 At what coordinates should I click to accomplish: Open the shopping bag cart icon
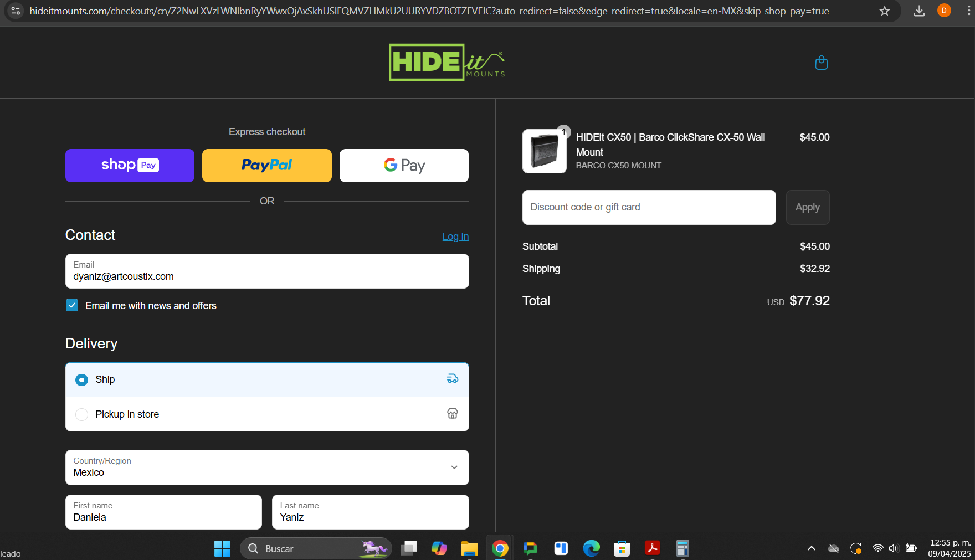[822, 63]
